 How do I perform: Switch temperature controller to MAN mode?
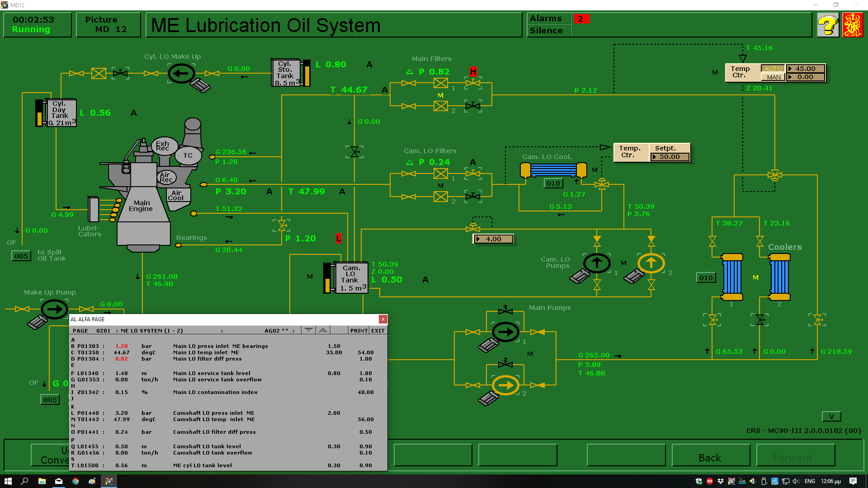click(773, 77)
